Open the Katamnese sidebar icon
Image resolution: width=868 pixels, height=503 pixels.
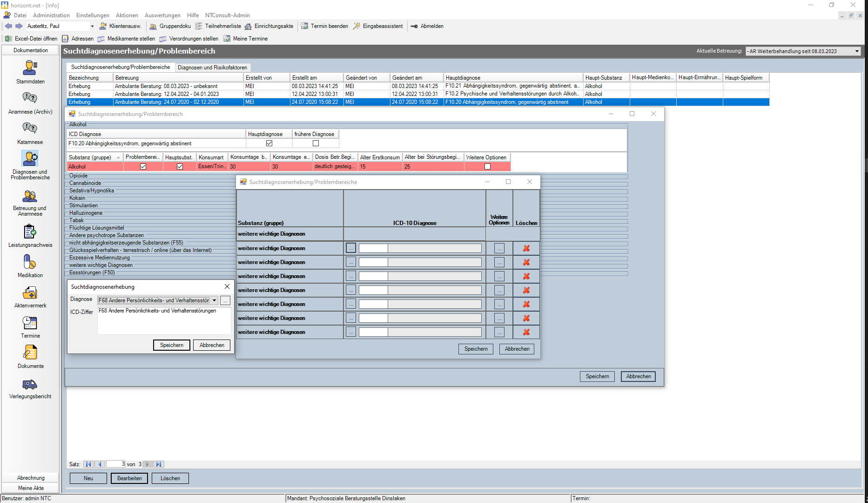[30, 129]
